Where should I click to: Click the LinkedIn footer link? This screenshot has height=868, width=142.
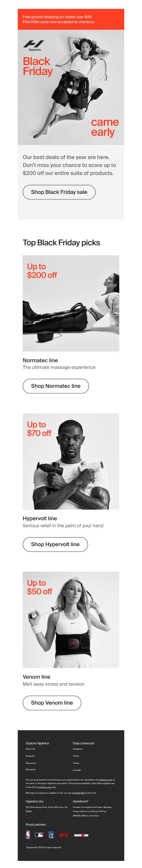pos(77,770)
